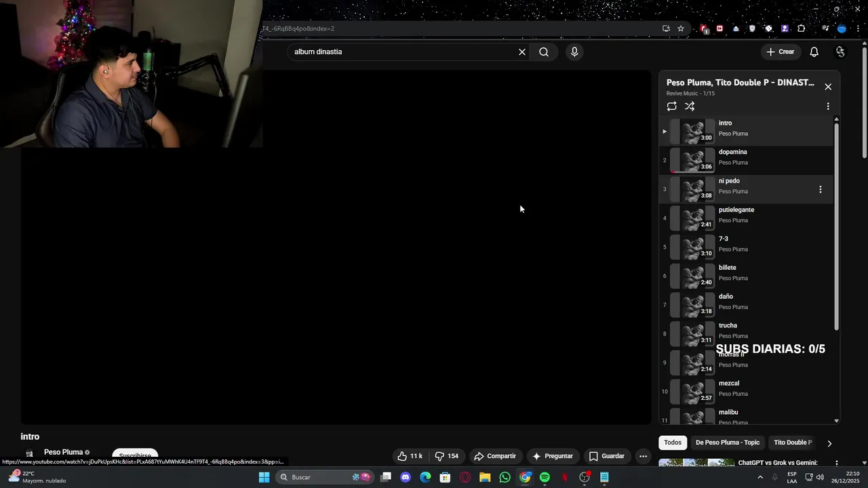Open File Explorer from taskbar
868x488 pixels.
click(485, 477)
